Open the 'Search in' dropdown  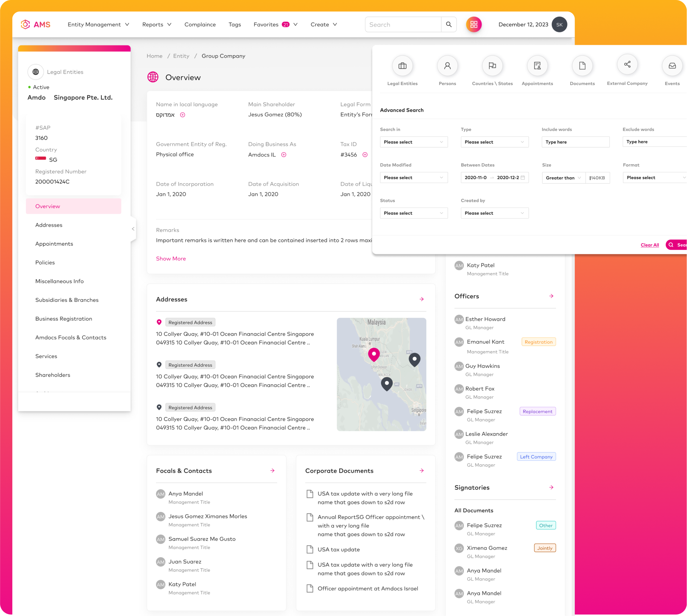tap(414, 142)
